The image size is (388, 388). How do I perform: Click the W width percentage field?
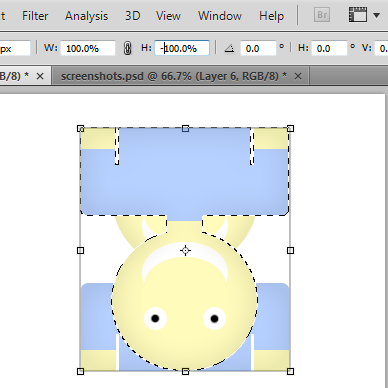point(88,48)
